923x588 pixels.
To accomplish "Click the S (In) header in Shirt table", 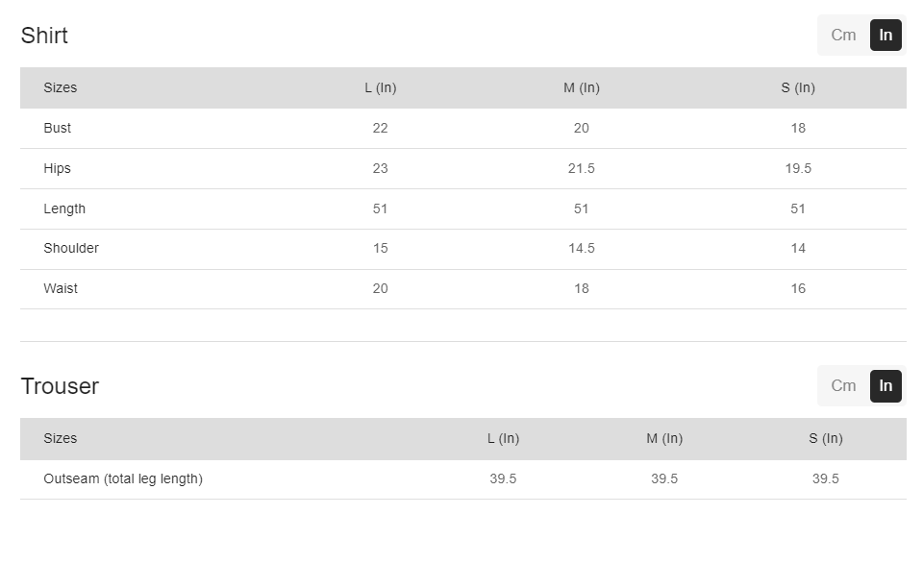I will (798, 87).
